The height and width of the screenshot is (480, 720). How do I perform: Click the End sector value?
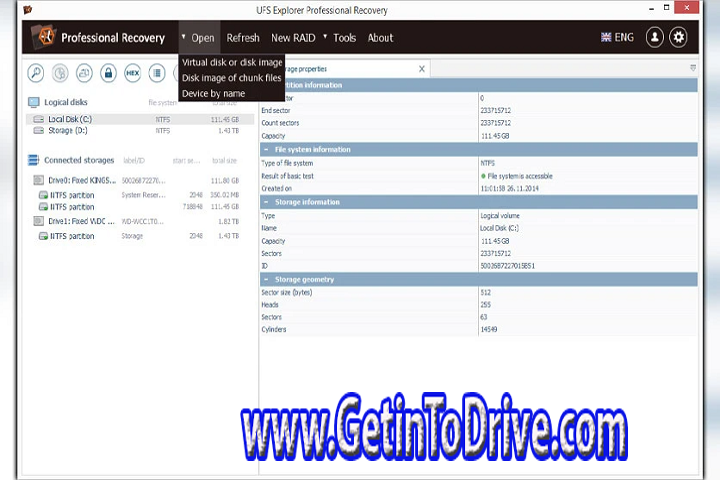click(x=495, y=110)
